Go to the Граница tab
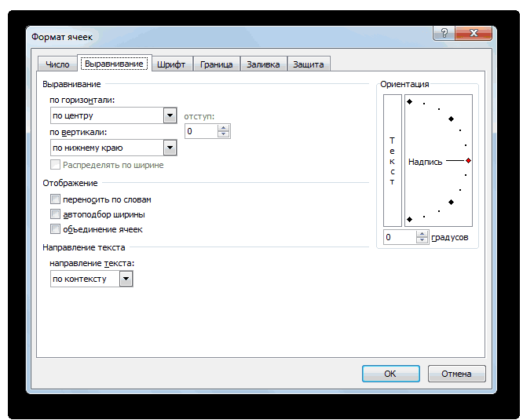The width and height of the screenshot is (523, 420). click(x=216, y=64)
